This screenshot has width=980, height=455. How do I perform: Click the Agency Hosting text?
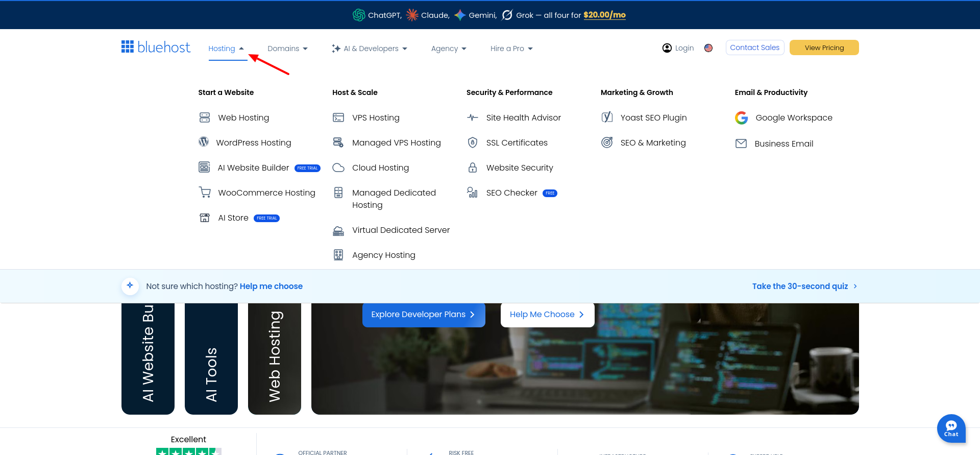click(x=383, y=255)
